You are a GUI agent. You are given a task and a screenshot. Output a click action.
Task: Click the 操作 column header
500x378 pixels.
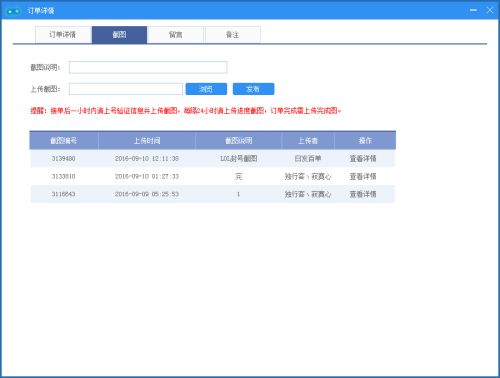click(365, 140)
